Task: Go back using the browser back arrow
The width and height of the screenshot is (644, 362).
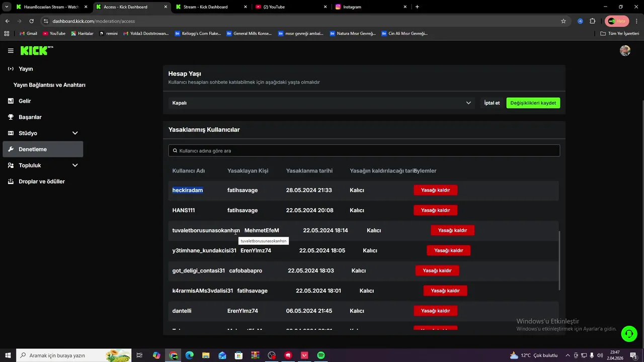Action: (x=7, y=21)
